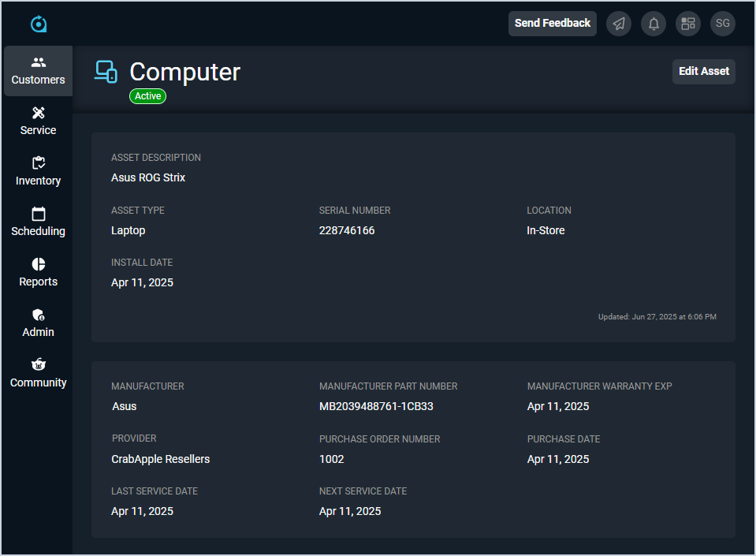Image resolution: width=756 pixels, height=556 pixels.
Task: Open notifications bell icon
Action: click(654, 24)
